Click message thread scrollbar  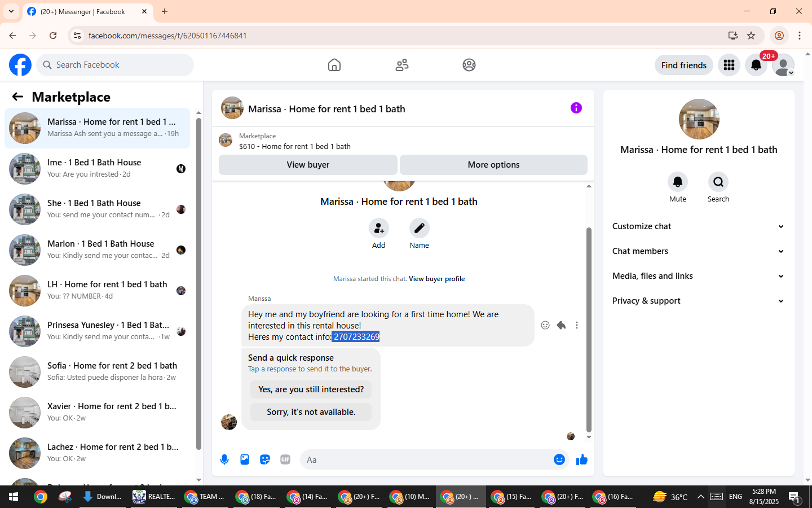pyautogui.click(x=589, y=330)
